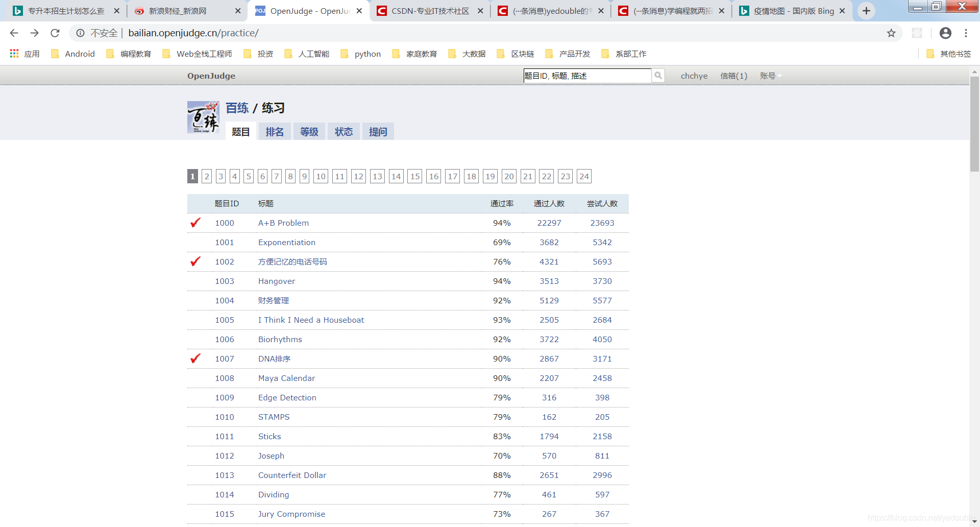980x527 pixels.
Task: Open the Web全栈工程师 bookmark folder
Action: click(x=197, y=54)
